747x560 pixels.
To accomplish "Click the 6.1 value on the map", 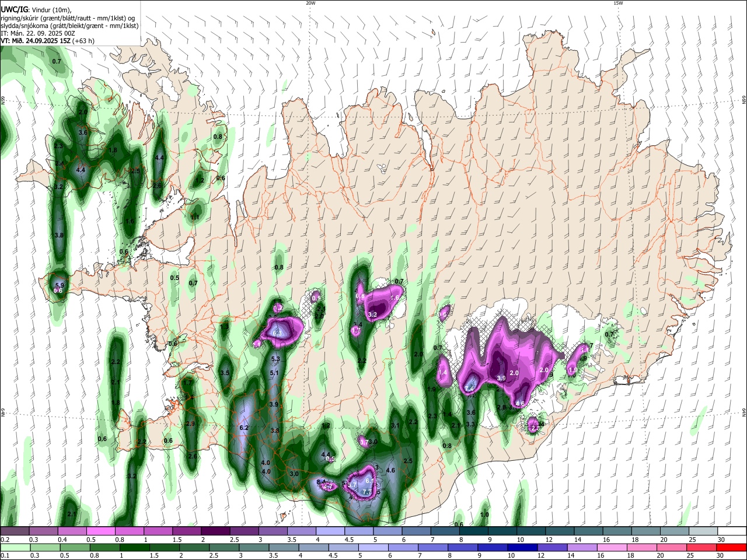I will click(369, 481).
